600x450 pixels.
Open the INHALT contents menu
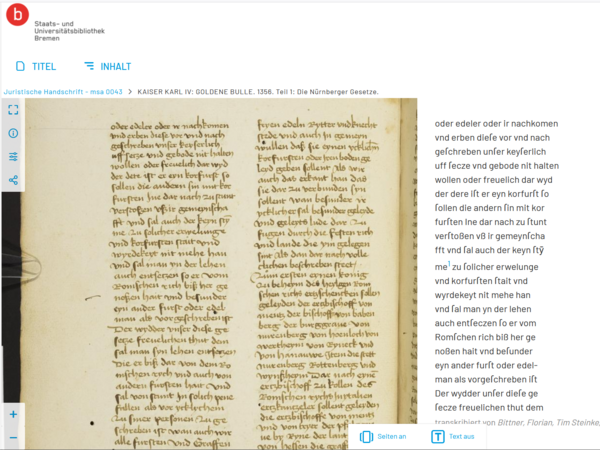[x=108, y=66]
